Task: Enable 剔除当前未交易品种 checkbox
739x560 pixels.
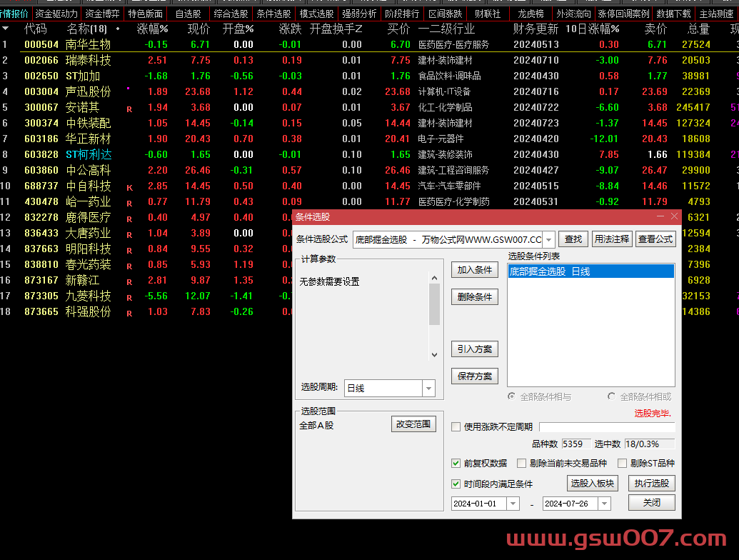Action: click(521, 464)
